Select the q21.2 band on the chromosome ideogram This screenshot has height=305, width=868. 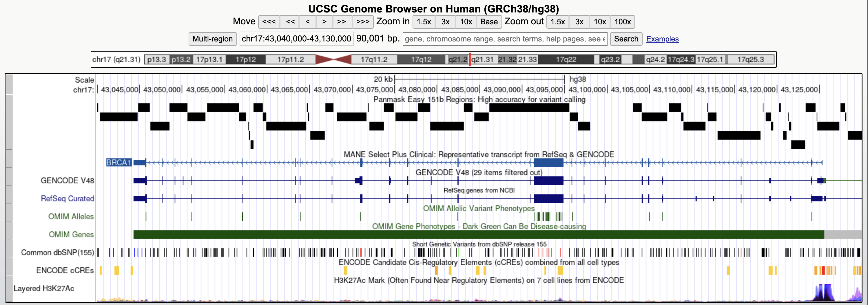(458, 59)
